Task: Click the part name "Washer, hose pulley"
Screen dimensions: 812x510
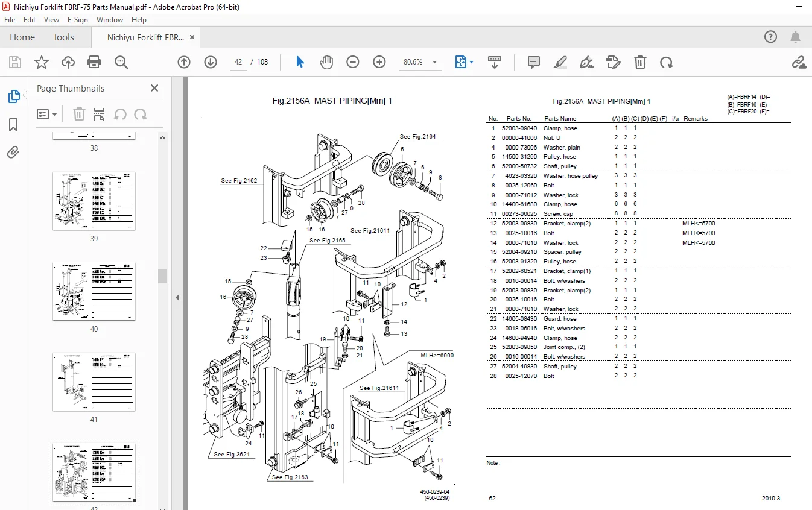Action: (571, 176)
